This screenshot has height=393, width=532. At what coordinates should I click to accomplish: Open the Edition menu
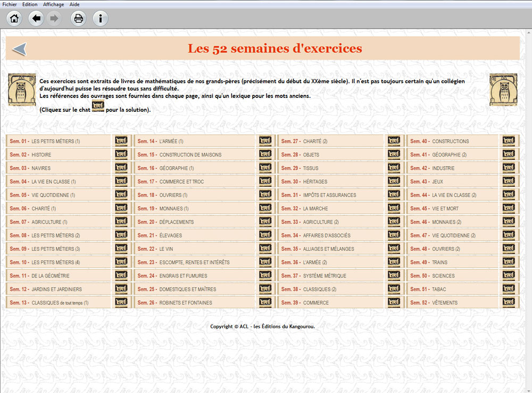30,4
